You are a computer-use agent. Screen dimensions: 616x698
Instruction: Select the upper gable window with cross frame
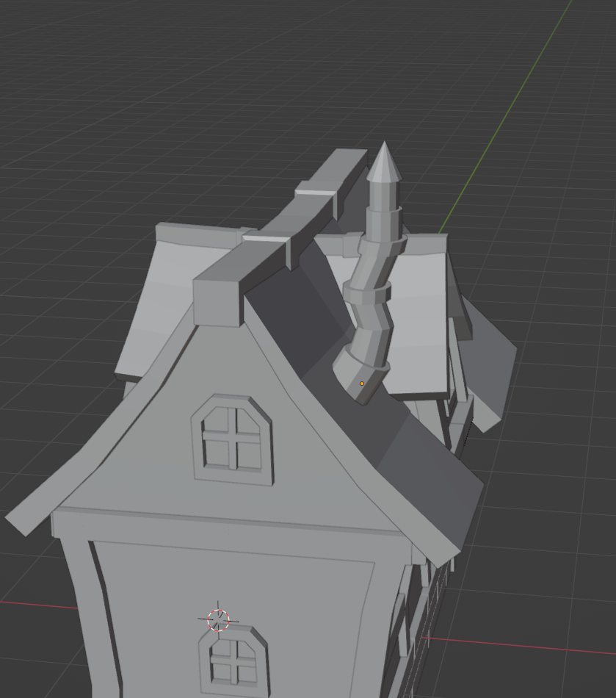232,440
